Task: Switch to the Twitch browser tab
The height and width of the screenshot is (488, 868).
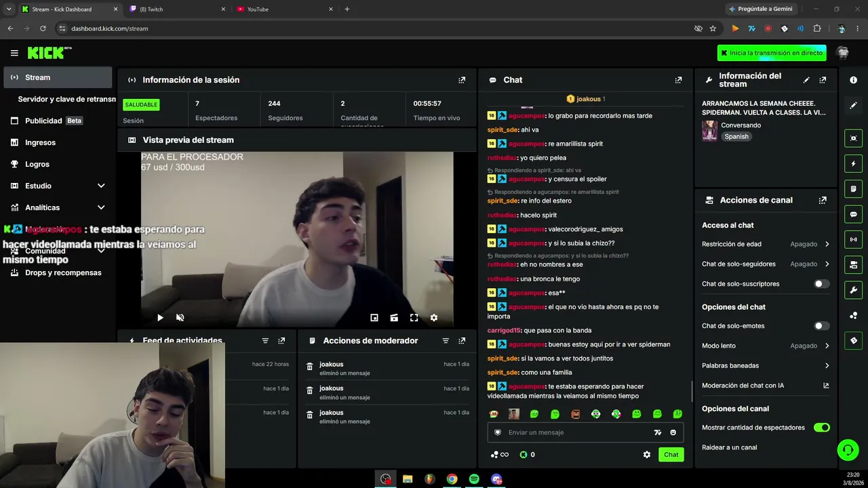Action: point(178,9)
